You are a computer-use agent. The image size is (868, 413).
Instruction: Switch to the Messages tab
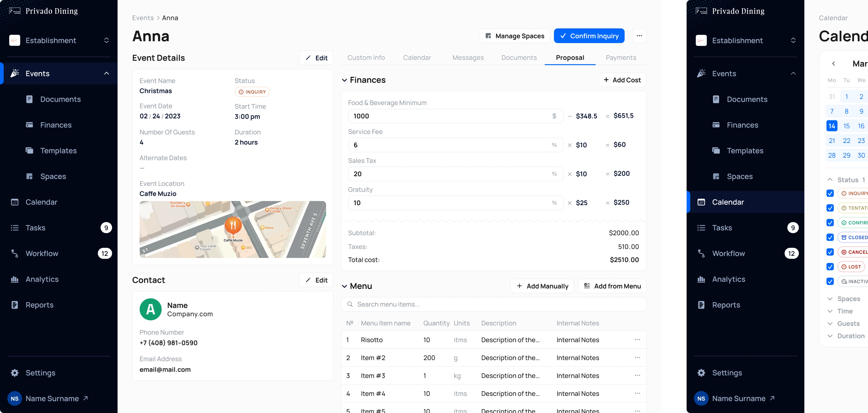coord(468,58)
